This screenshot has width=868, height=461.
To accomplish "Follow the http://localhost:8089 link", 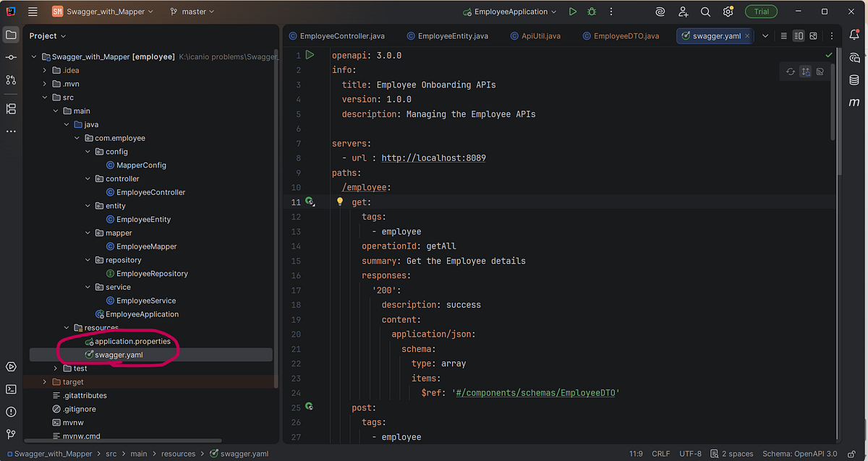I will tap(433, 158).
